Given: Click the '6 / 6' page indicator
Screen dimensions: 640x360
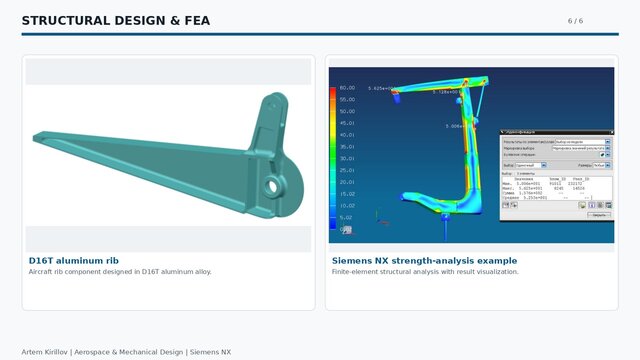Looking at the screenshot, I should tap(575, 21).
